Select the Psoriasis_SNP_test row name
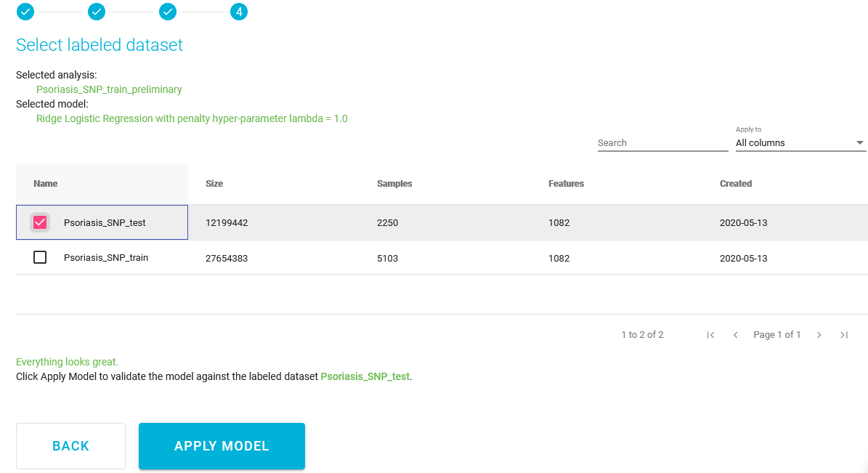The width and height of the screenshot is (868, 473). pos(105,222)
